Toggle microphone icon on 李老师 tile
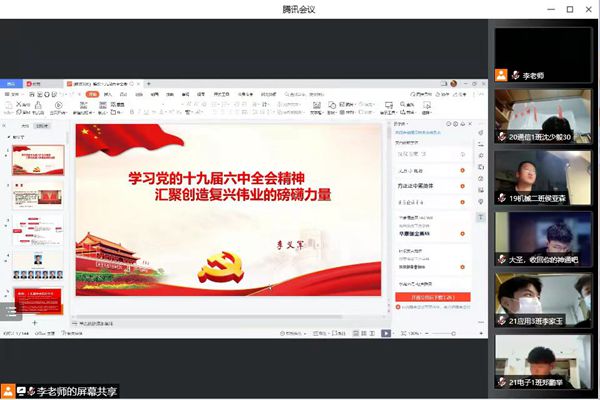This screenshot has height=400, width=600. (x=516, y=74)
